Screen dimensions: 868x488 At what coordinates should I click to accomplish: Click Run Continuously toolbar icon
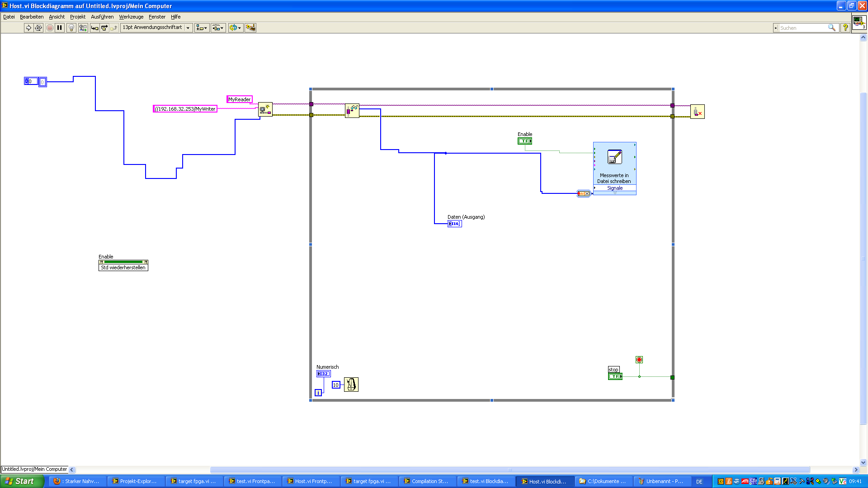[x=38, y=28]
